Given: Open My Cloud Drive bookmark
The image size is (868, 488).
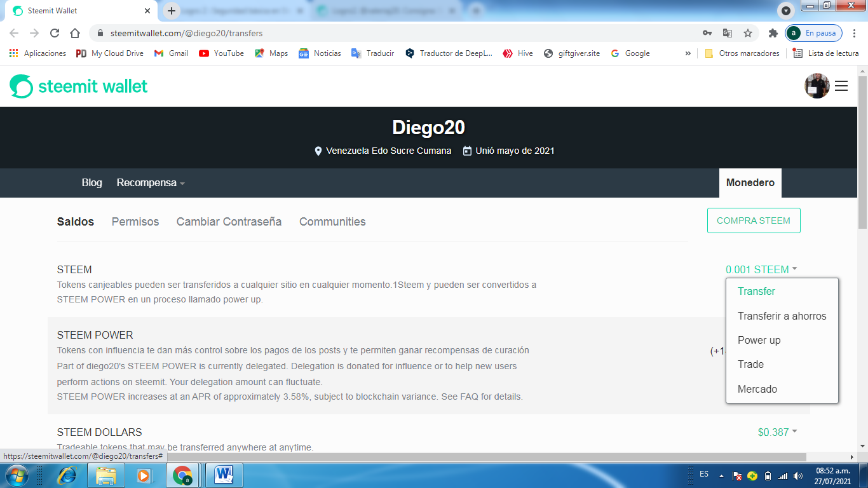Looking at the screenshot, I should coord(109,53).
